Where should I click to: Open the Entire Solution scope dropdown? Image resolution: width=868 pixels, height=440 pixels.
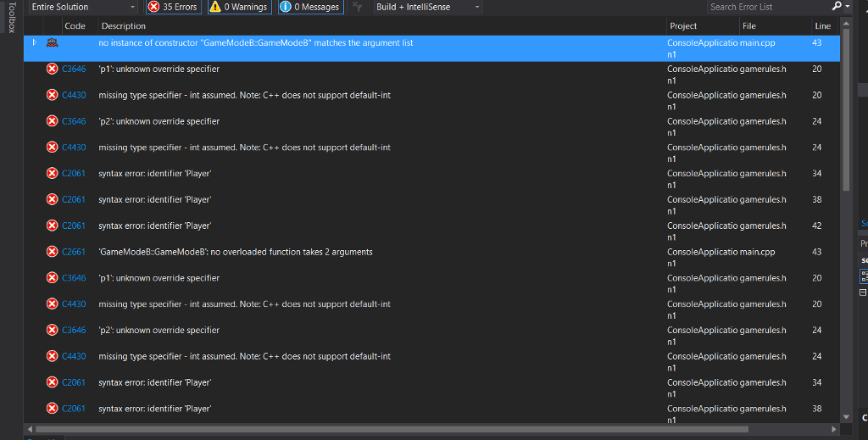pyautogui.click(x=82, y=7)
